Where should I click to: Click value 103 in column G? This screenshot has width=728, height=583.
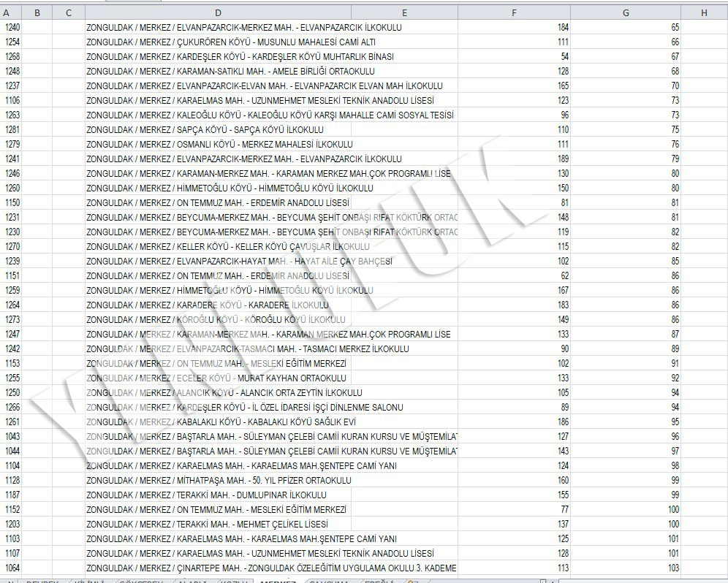672,568
